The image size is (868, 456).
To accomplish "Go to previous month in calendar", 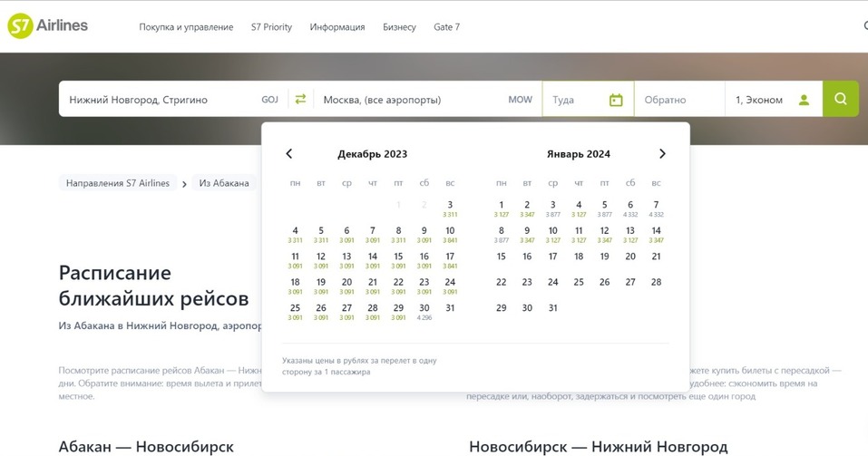I will (x=289, y=154).
